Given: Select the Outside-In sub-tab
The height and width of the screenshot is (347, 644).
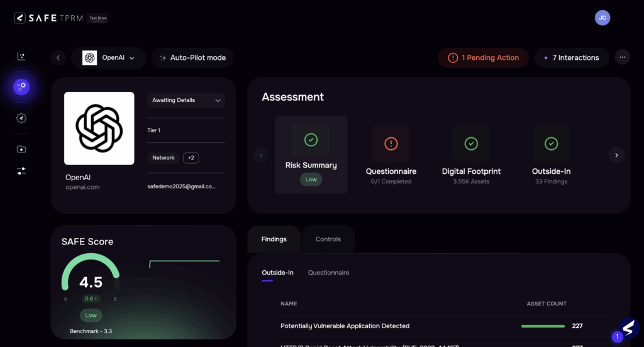Looking at the screenshot, I should point(277,273).
